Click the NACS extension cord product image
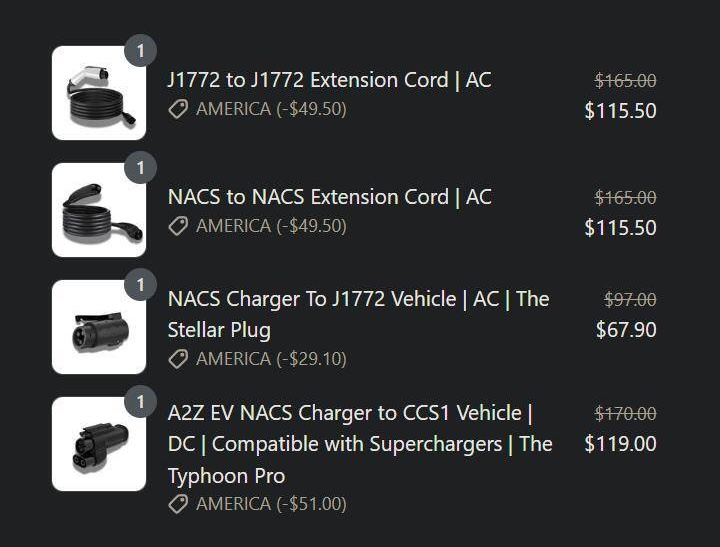The height and width of the screenshot is (547, 720). pos(98,210)
